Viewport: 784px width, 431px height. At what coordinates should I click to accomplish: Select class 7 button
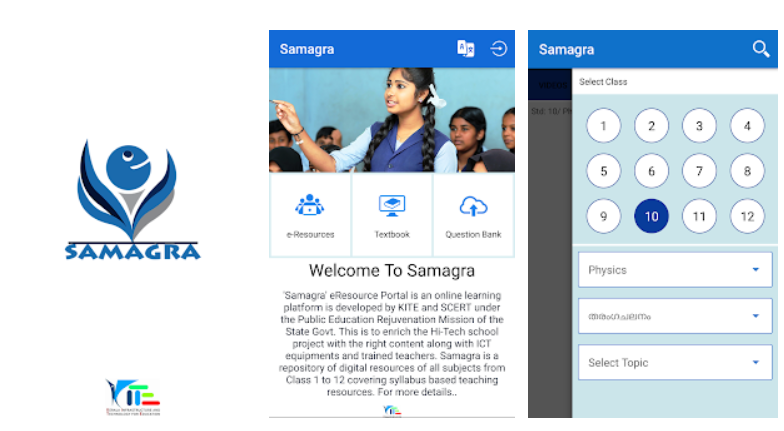[699, 171]
